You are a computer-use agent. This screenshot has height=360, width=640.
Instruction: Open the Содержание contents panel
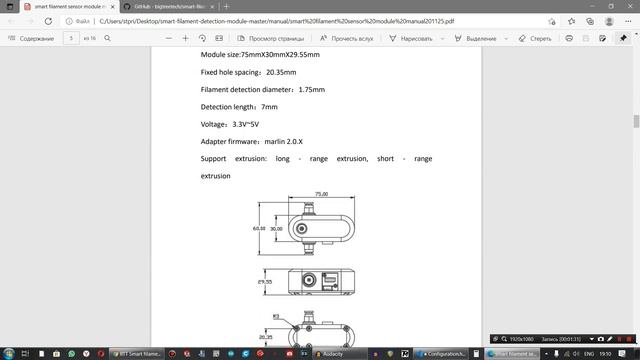tap(31, 38)
